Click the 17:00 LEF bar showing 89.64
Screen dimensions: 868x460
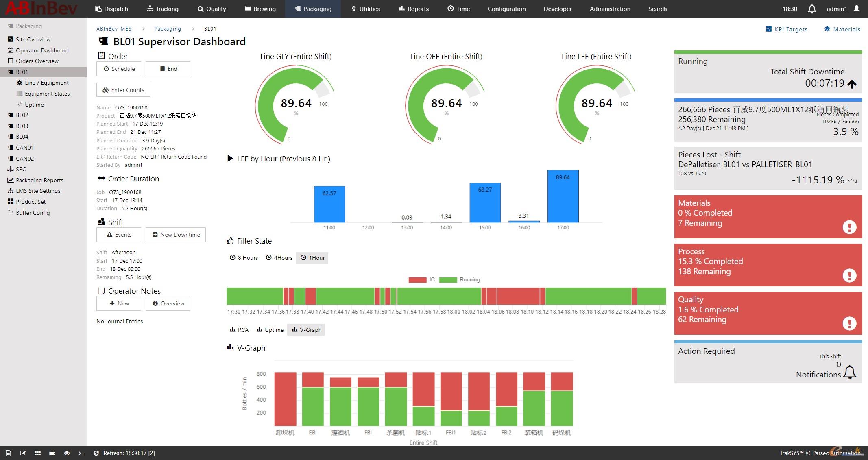click(x=563, y=196)
